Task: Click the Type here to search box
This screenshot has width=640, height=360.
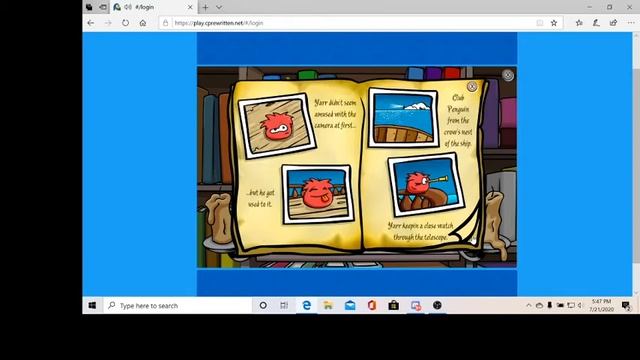Action: coord(178,305)
